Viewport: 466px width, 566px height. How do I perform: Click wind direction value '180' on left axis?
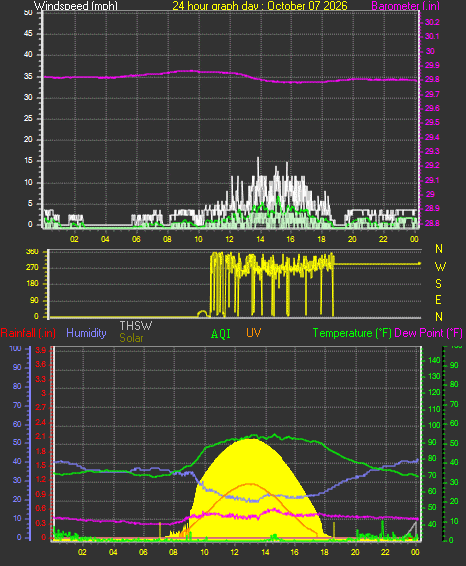[32, 284]
